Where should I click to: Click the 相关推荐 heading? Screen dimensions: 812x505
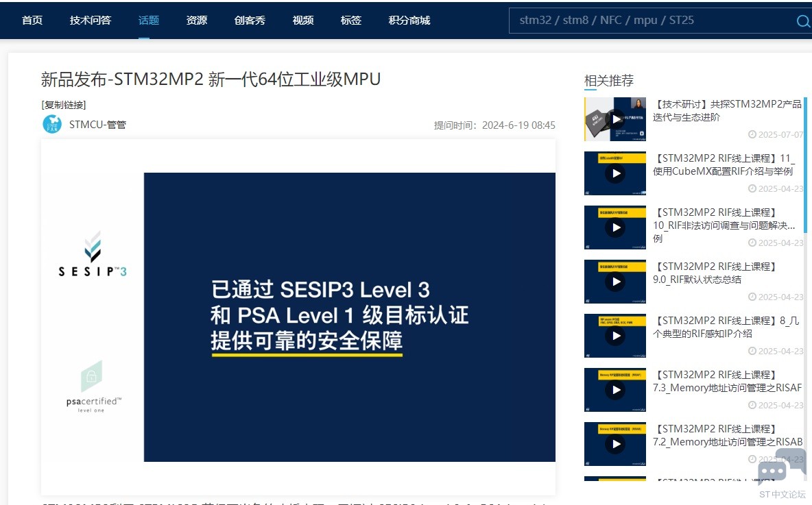click(609, 81)
